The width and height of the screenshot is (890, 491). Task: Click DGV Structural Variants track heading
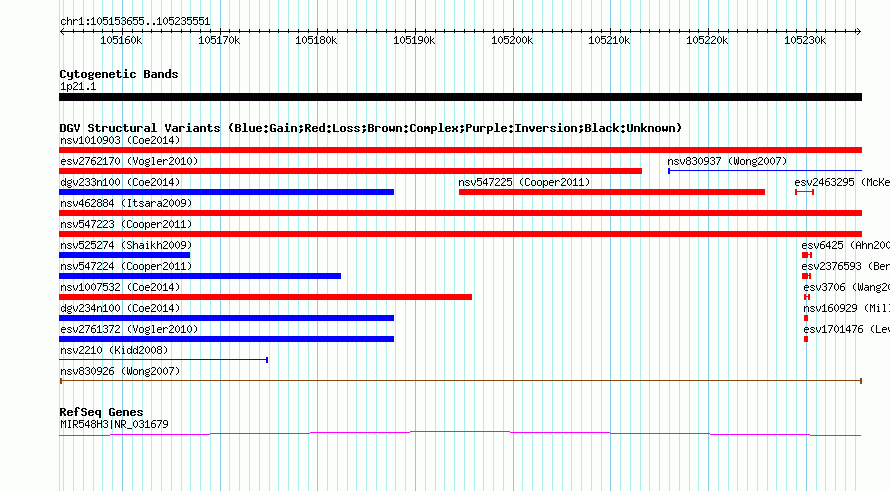(371, 128)
